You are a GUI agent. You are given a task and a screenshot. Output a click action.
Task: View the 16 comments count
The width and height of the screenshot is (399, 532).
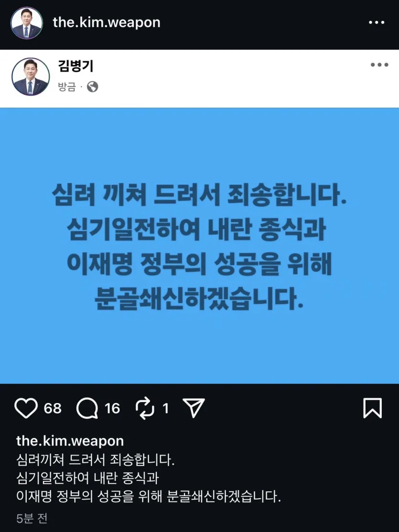112,408
